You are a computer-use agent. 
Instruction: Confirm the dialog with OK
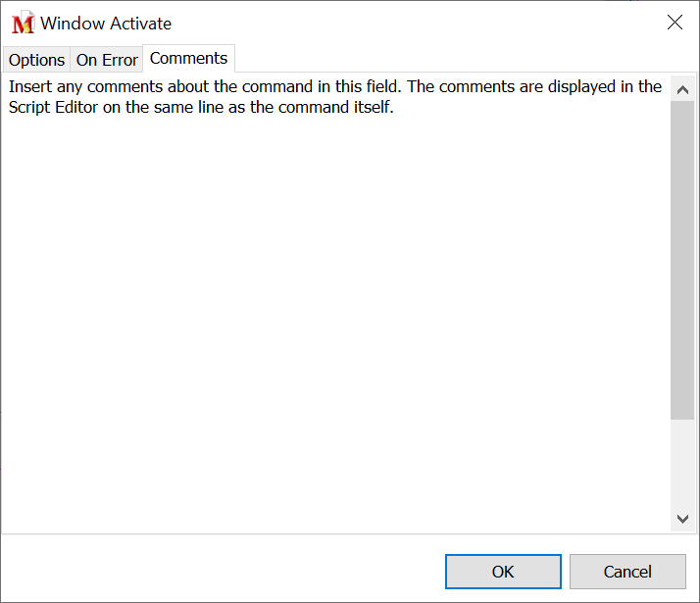pyautogui.click(x=503, y=572)
